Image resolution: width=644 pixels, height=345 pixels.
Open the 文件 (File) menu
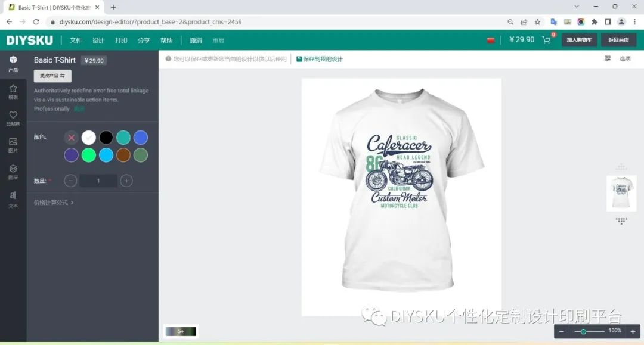tap(76, 40)
